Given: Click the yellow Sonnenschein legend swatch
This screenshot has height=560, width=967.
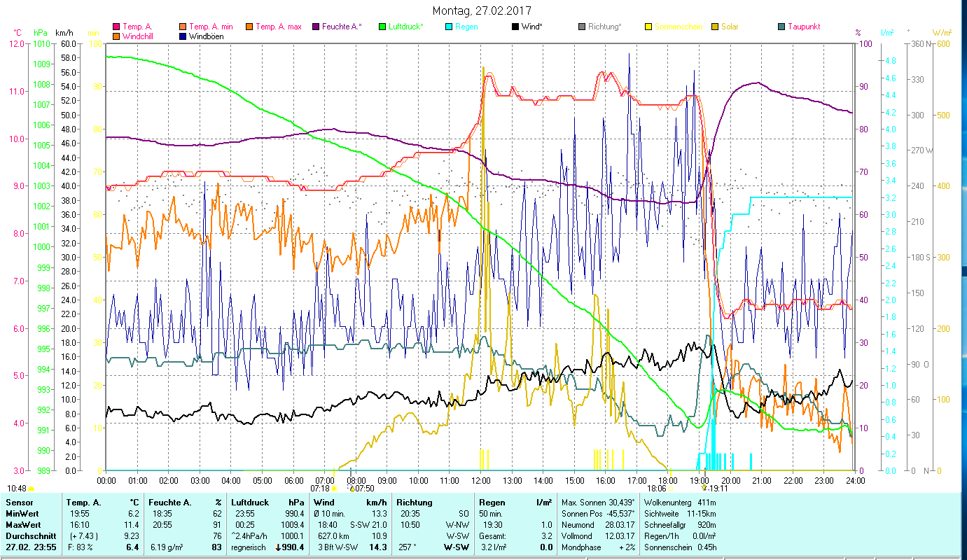Looking at the screenshot, I should click(648, 27).
